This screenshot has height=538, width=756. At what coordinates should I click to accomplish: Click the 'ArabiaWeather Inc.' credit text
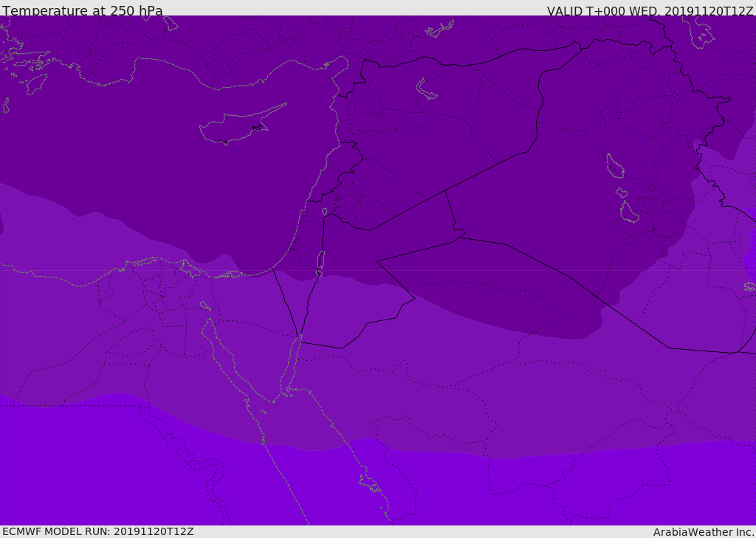704,532
